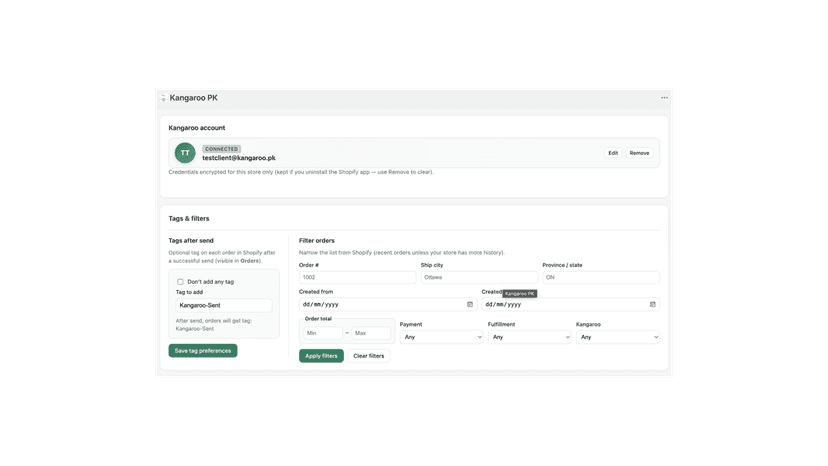
Task: Focus the Order total Max field
Action: [371, 333]
